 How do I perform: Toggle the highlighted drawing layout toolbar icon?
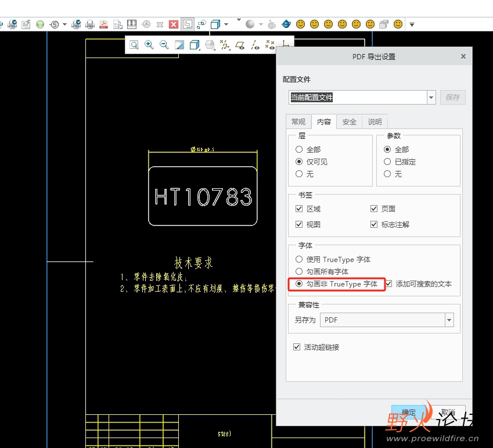pyautogui.click(x=188, y=24)
